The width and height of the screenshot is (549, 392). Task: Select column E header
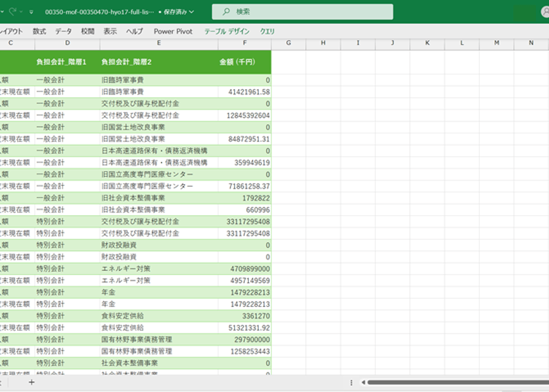159,43
